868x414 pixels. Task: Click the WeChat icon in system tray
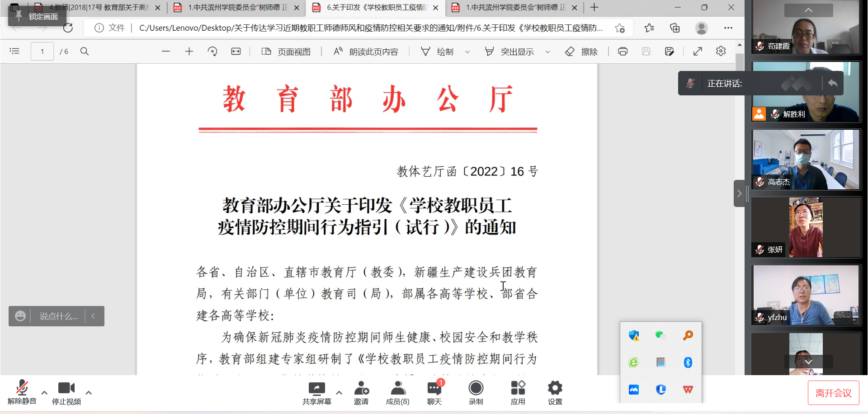(660, 335)
